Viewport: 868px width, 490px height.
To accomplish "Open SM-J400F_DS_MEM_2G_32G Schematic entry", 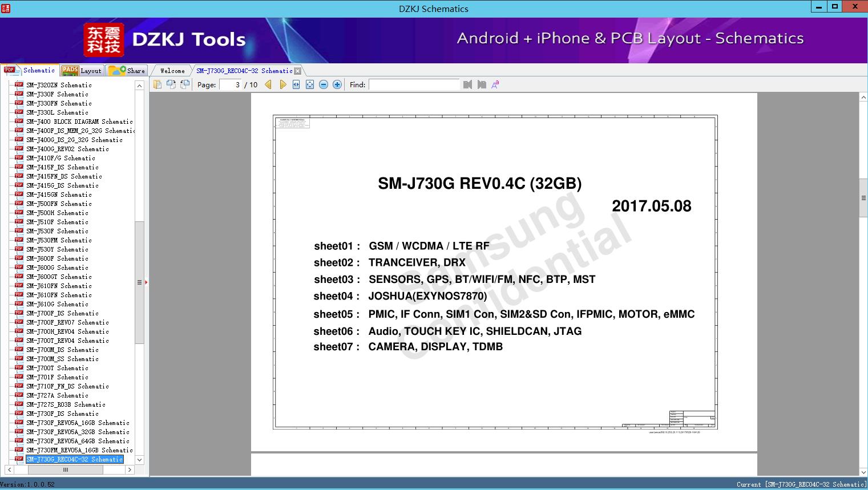I will point(80,131).
